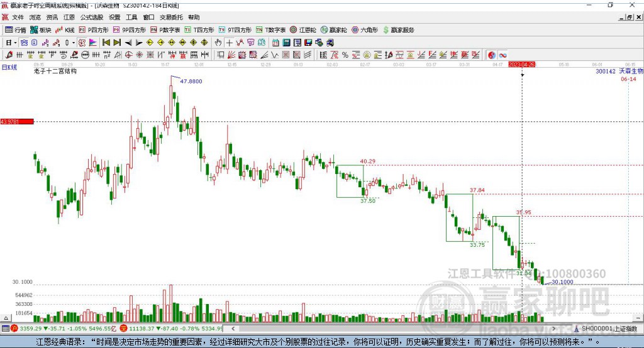Viewport: 644px width, 348px height.
Task: Open the 行情 market quotes view
Action: pyautogui.click(x=16, y=30)
